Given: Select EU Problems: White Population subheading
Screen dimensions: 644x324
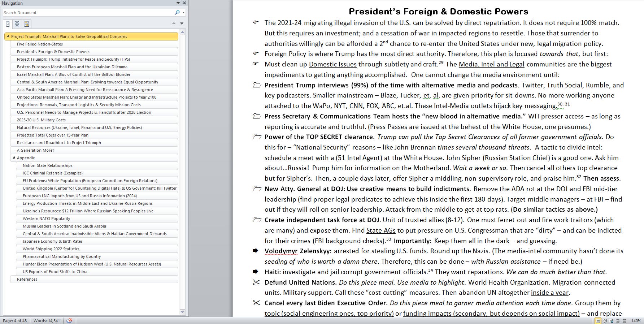Looking at the screenshot, I should point(97,181).
